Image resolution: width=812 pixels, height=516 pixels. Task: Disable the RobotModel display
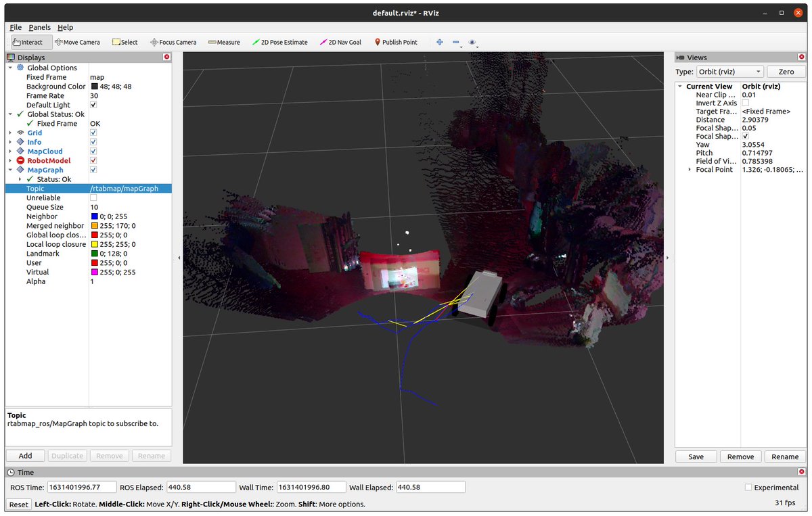pyautogui.click(x=93, y=160)
